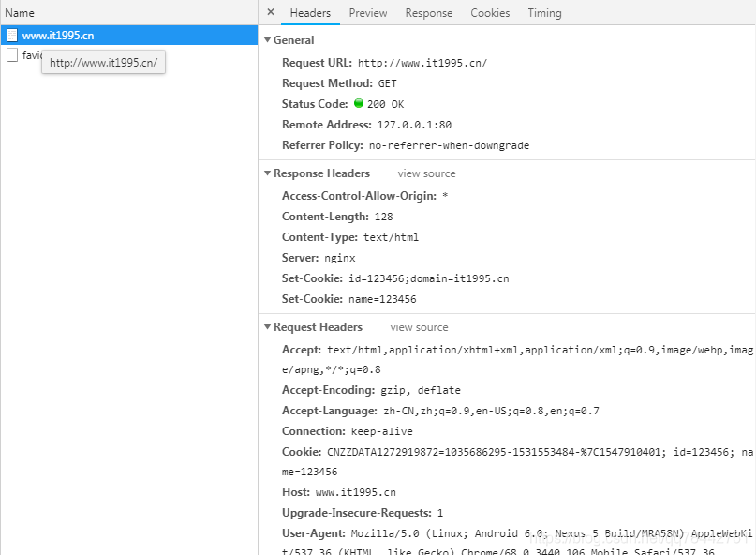Click the document icon of www.it1995.cn
Image resolution: width=756 pixels, height=555 pixels.
coord(12,36)
